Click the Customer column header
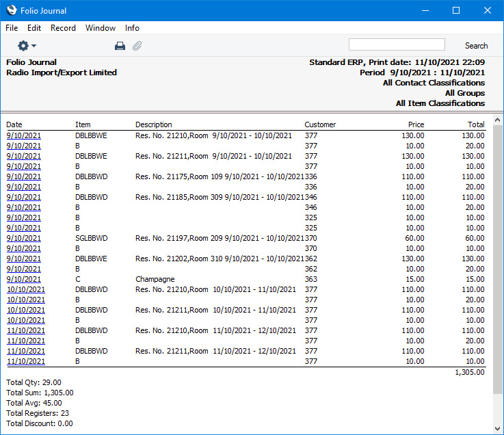This screenshot has width=504, height=435. [x=320, y=124]
